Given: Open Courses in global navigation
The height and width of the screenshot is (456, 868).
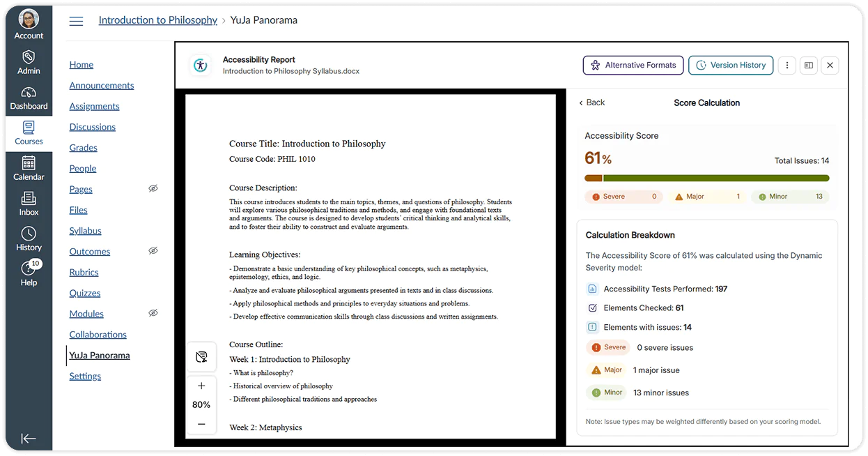Looking at the screenshot, I should pyautogui.click(x=29, y=133).
